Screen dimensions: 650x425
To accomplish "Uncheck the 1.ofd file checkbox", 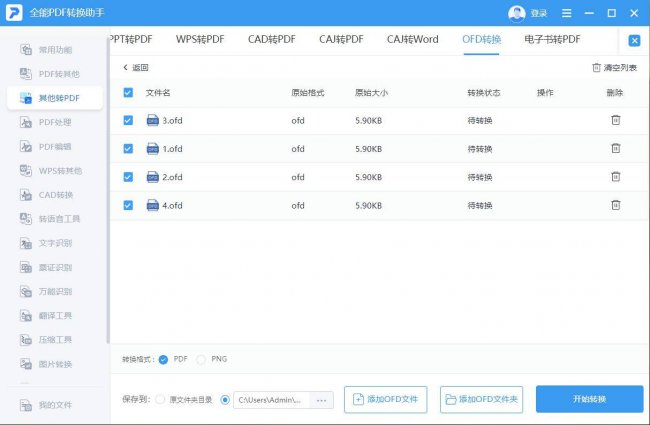I will coord(128,148).
